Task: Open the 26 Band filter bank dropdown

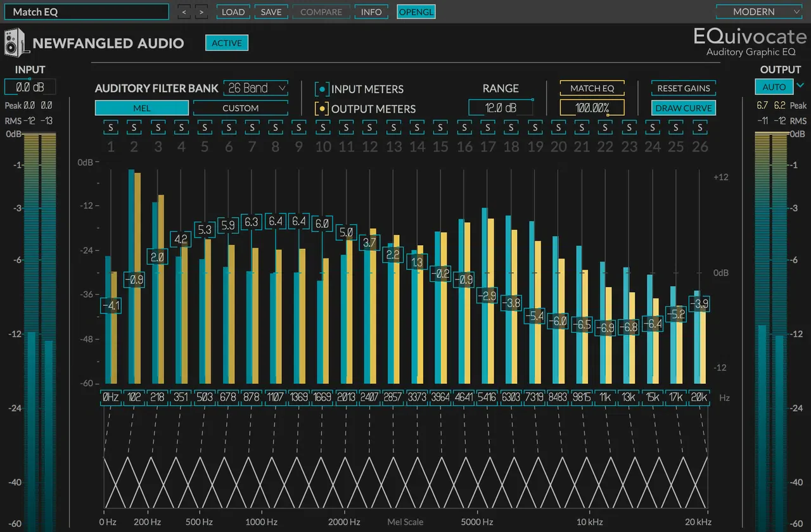Action: pos(256,88)
